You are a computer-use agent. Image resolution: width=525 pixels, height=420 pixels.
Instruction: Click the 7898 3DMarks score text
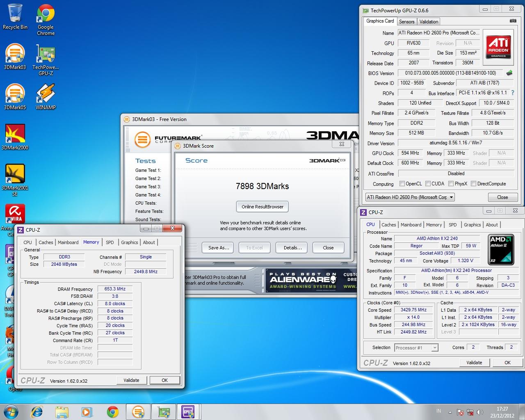(x=262, y=186)
